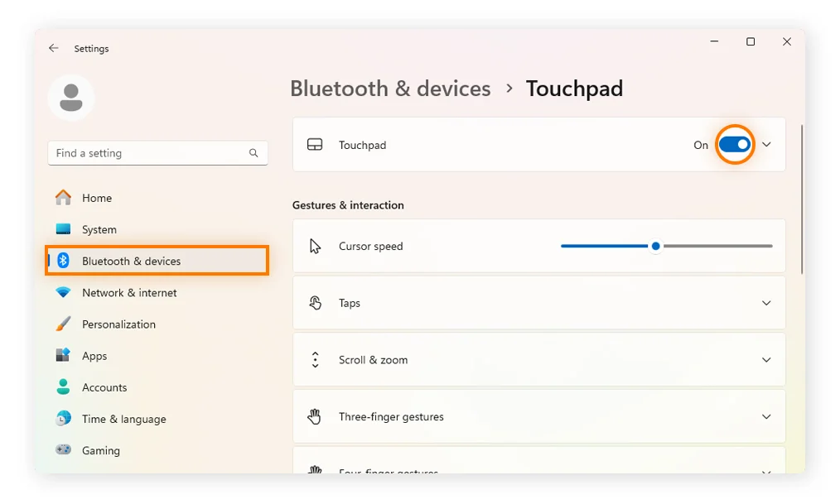Select Bluetooth & devices in sidebar
The width and height of the screenshot is (840, 504).
pos(131,262)
